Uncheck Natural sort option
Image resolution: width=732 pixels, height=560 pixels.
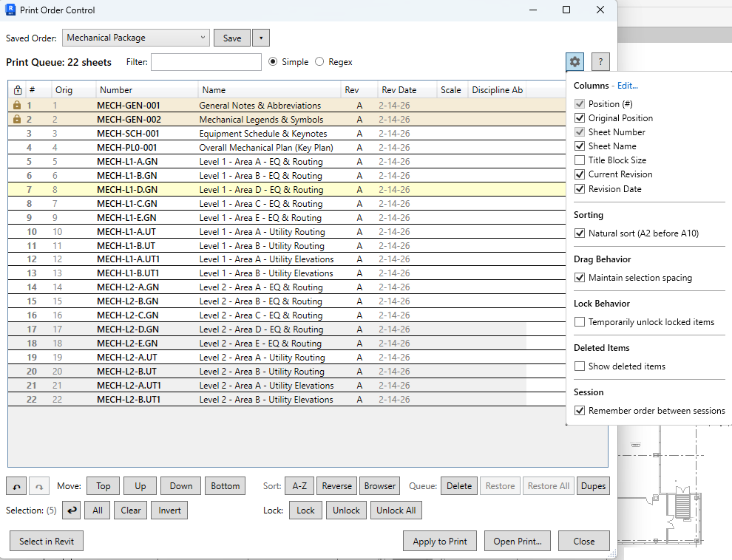(580, 233)
